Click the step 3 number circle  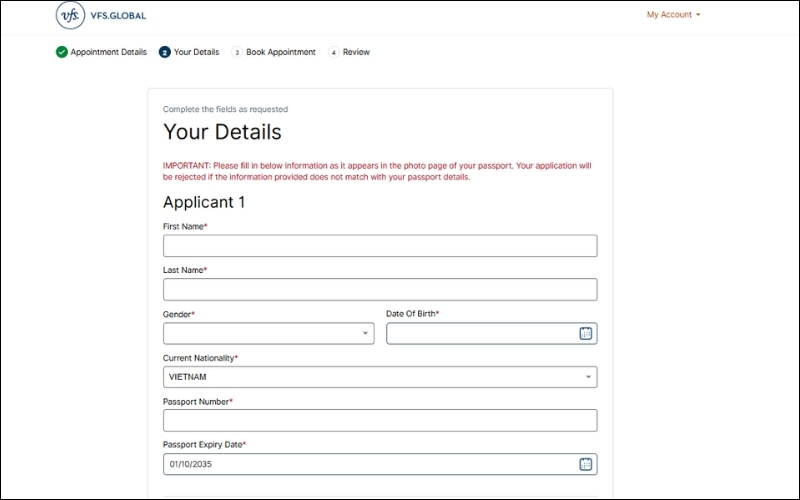pos(237,52)
